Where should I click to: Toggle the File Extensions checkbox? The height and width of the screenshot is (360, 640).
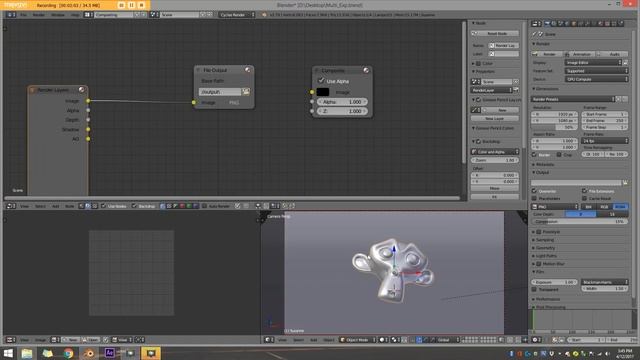[x=584, y=191]
